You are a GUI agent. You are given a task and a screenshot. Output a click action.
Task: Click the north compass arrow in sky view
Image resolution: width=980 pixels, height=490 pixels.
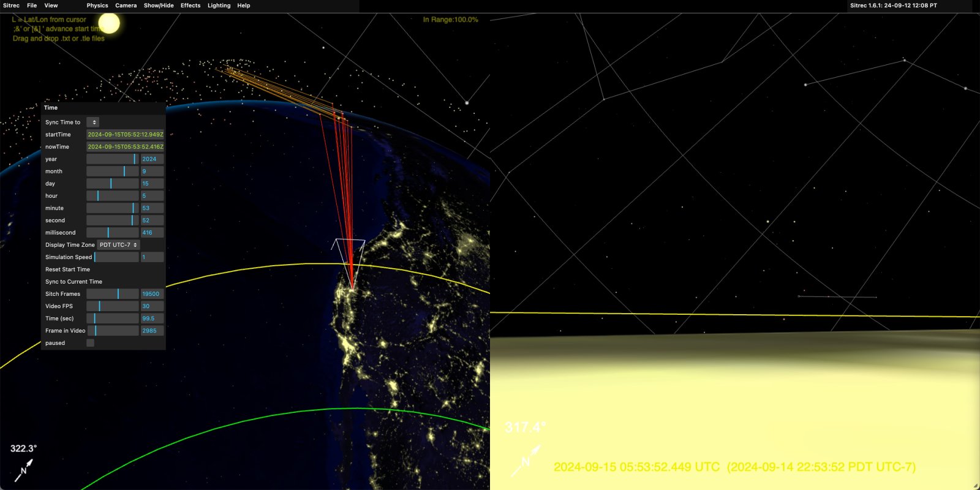pyautogui.click(x=527, y=461)
